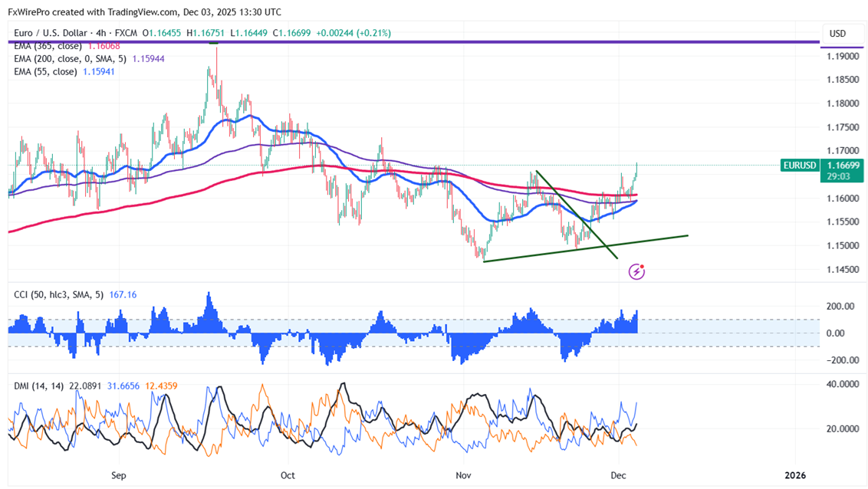Select the EMA (200, close, 0, SMA, 5) legend
Image resolution: width=868 pixels, height=489 pixels.
(x=70, y=59)
